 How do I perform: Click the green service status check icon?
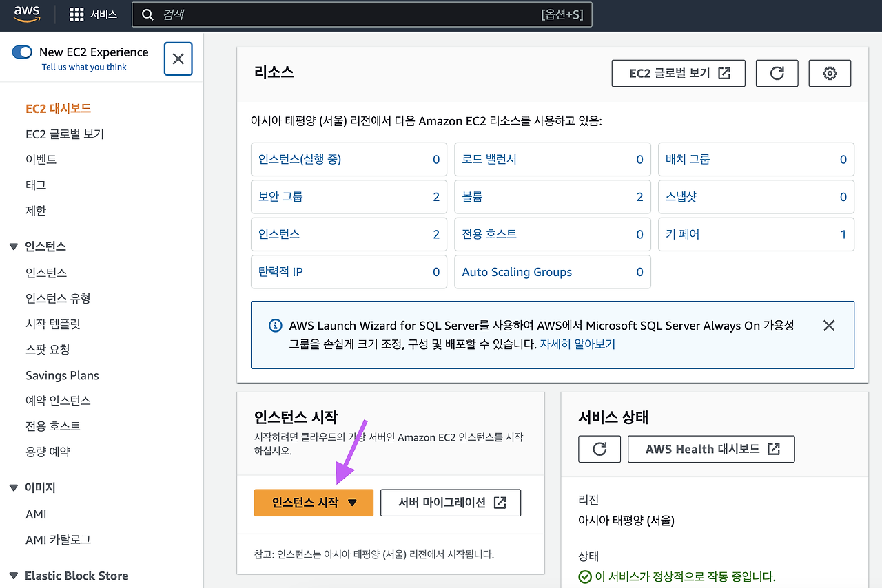click(x=585, y=577)
